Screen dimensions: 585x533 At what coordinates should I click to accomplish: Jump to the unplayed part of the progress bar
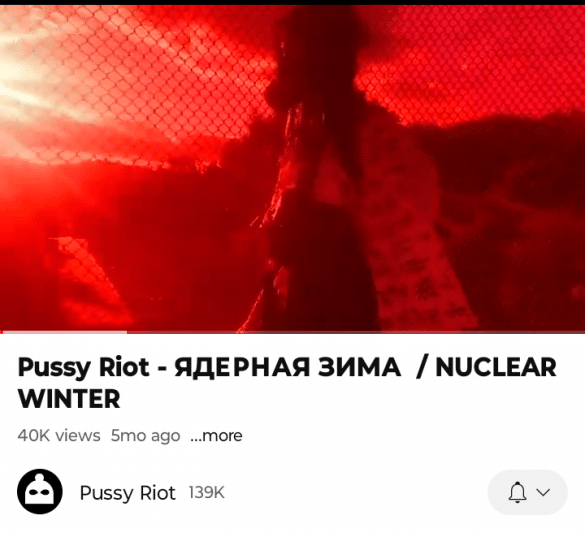pos(356,332)
